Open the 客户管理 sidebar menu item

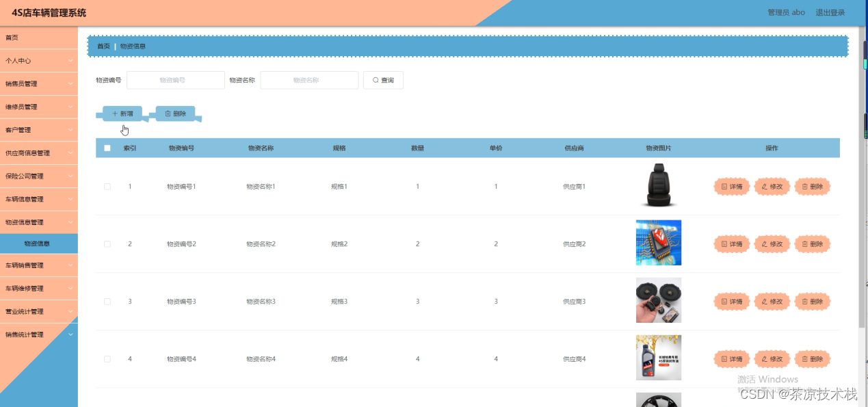39,129
